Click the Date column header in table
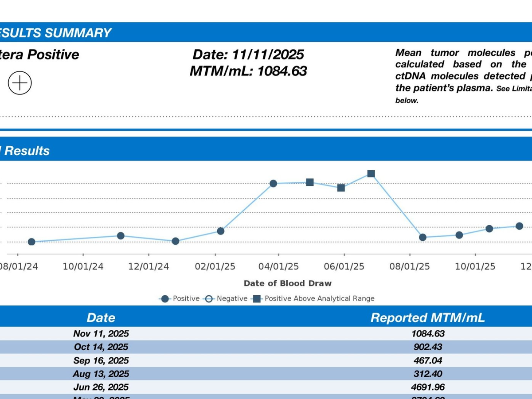Image resolution: width=532 pixels, height=399 pixels. (x=101, y=318)
